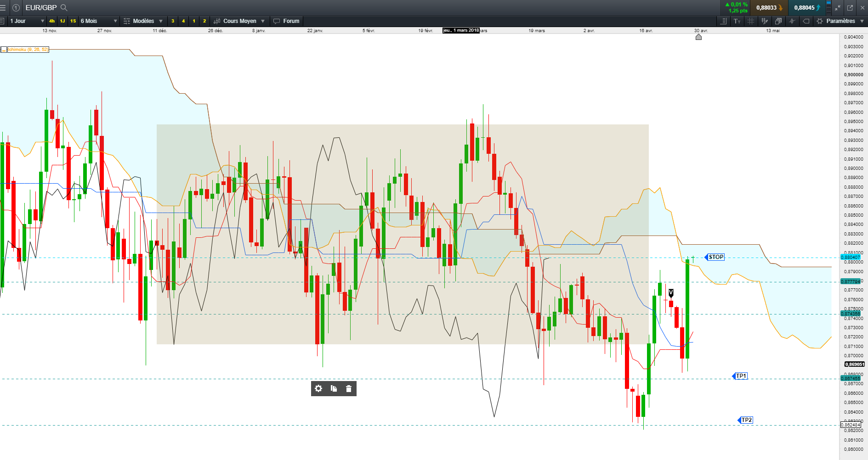Open the Forum discussion panel
This screenshot has width=868, height=460.
click(286, 21)
